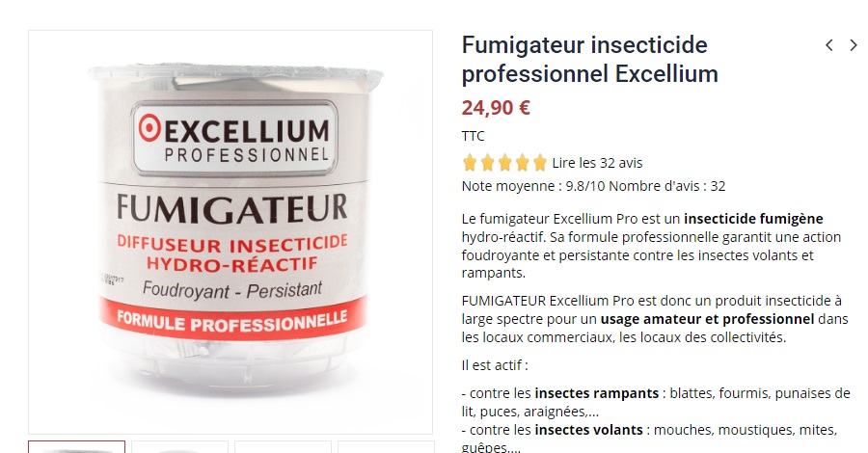
Task: Select the first product thumbnail below image
Action: click(77, 447)
